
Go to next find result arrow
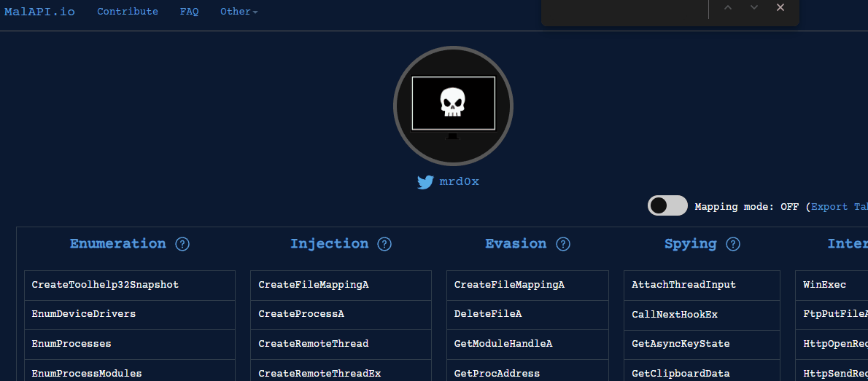754,7
